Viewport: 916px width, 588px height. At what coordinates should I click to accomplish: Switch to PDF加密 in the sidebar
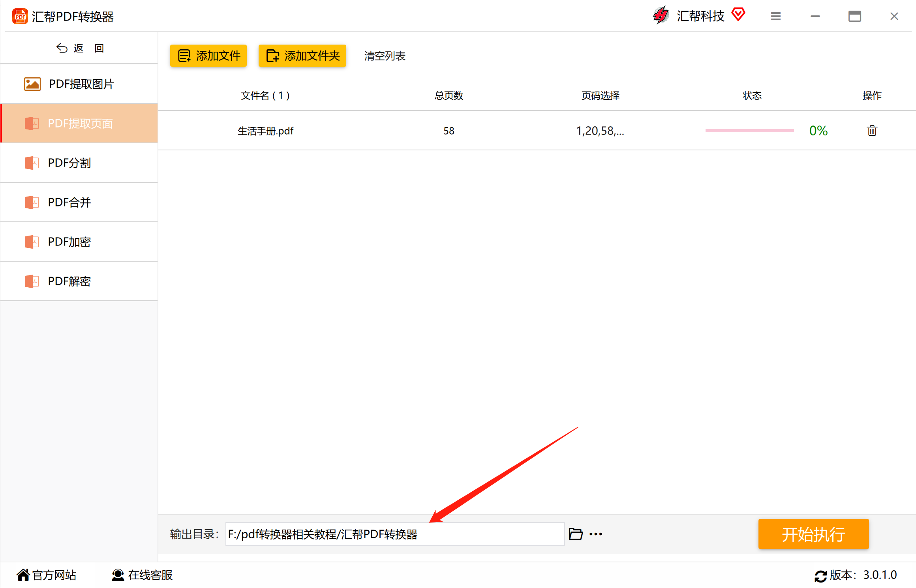(x=79, y=242)
